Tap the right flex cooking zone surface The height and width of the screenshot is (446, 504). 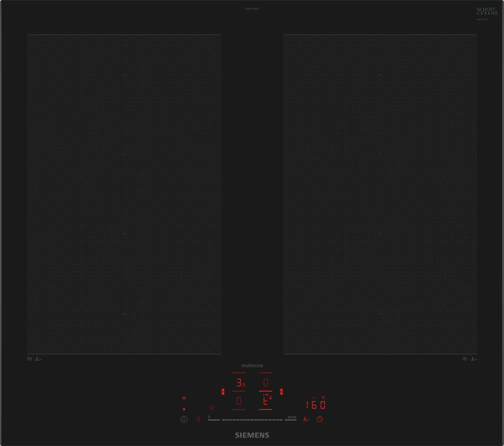pyautogui.click(x=380, y=194)
